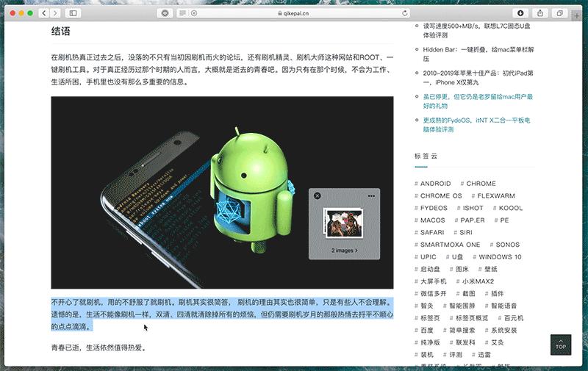The width and height of the screenshot is (588, 371).
Task: Reload the qikepai.cn page
Action: pos(405,13)
